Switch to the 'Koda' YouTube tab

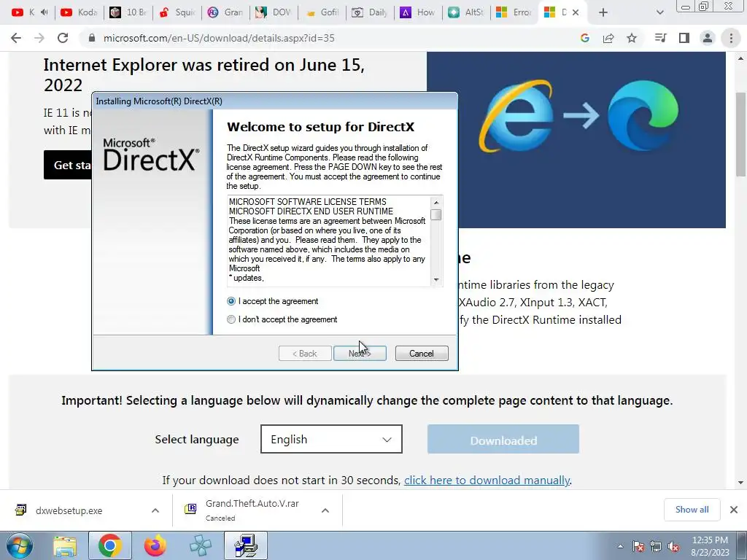79,12
